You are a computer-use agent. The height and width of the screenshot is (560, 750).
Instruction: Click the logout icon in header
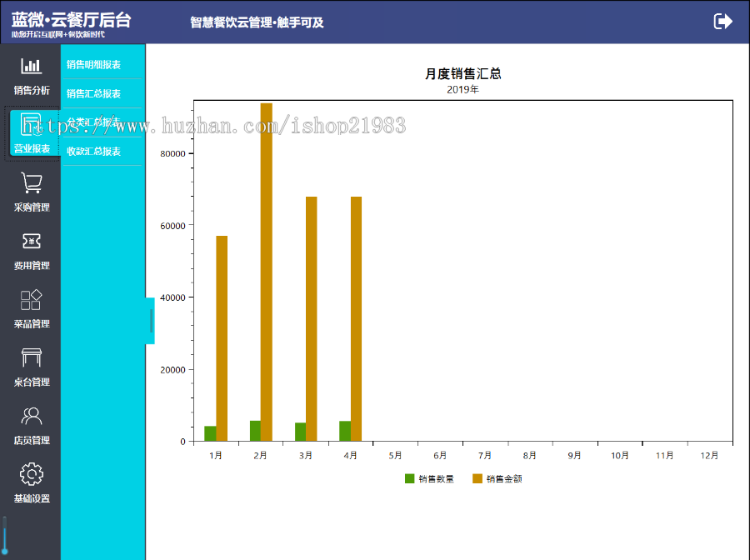coord(722,22)
